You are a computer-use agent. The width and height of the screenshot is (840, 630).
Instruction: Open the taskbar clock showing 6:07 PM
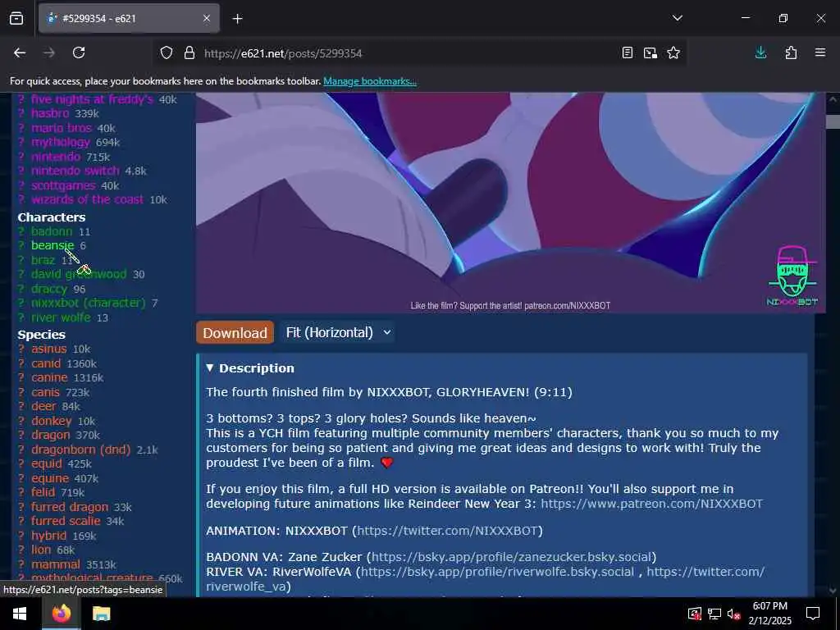(769, 614)
